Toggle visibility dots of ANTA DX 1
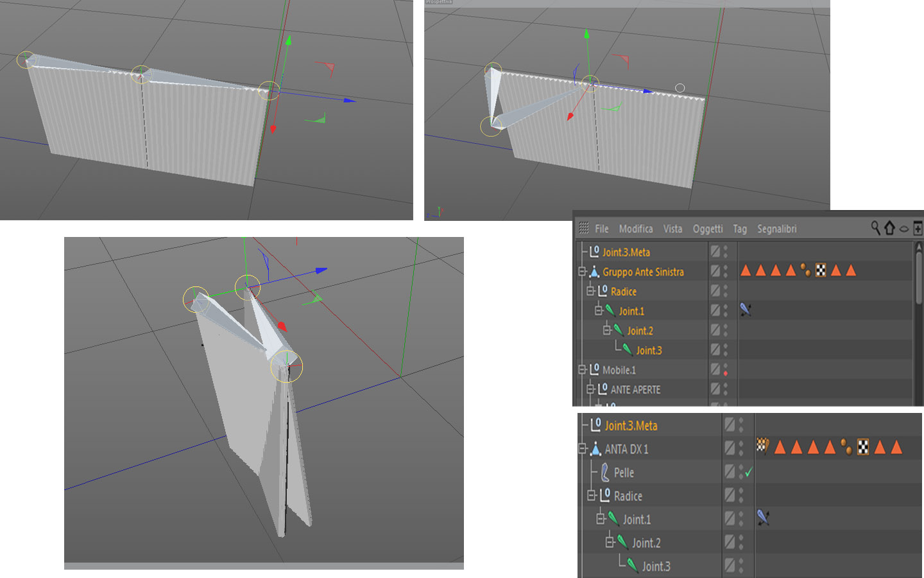The width and height of the screenshot is (924, 578). coord(741,448)
